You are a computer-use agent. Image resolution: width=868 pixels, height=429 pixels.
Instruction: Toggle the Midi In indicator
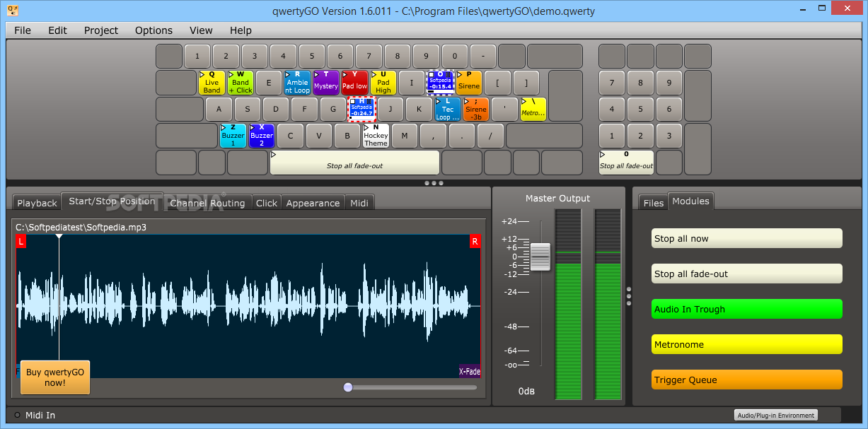point(18,415)
